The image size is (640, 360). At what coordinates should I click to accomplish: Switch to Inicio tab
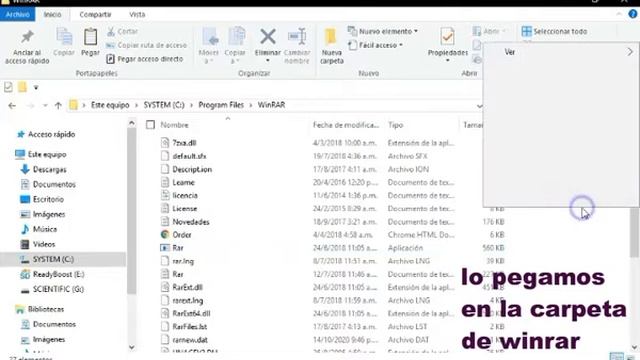(x=53, y=14)
